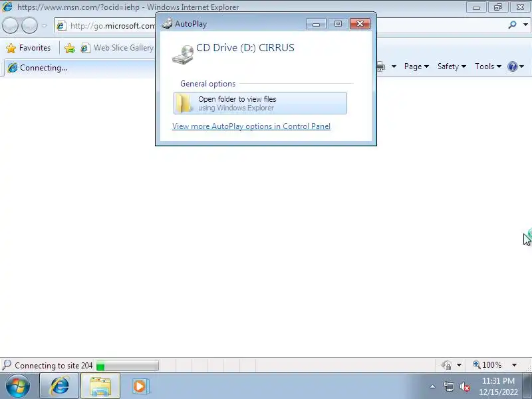This screenshot has height=399, width=532.
Task: Click Protected Mode security icon in status bar
Action: point(446,365)
